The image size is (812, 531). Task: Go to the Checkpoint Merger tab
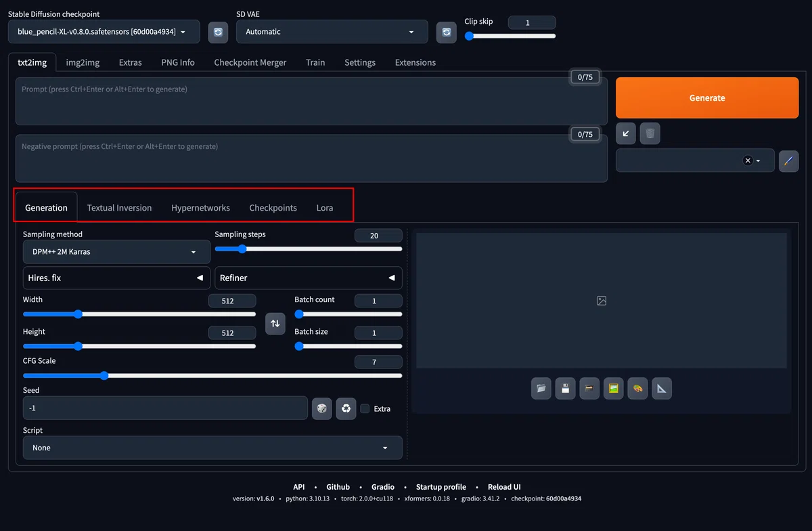tap(250, 62)
